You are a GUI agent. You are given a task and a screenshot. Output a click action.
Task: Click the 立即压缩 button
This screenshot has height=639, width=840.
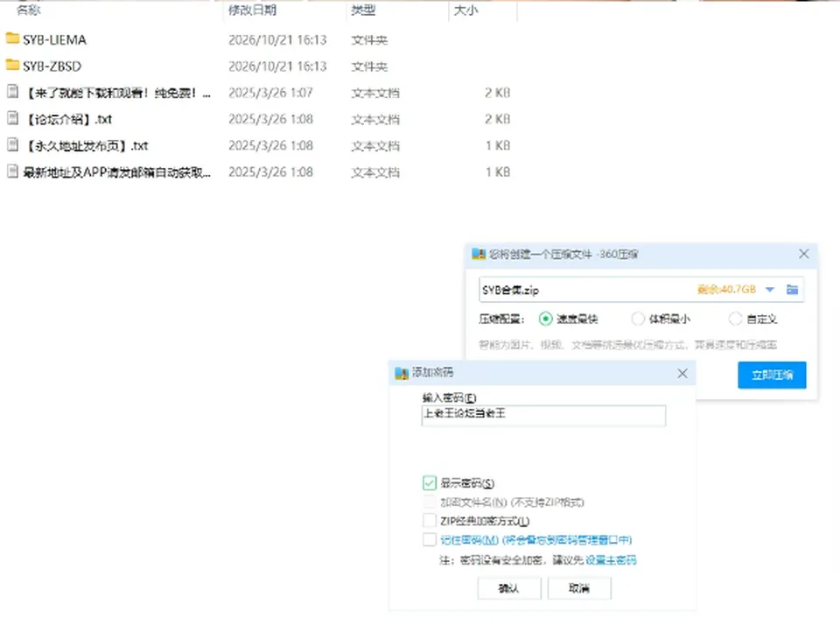(772, 375)
